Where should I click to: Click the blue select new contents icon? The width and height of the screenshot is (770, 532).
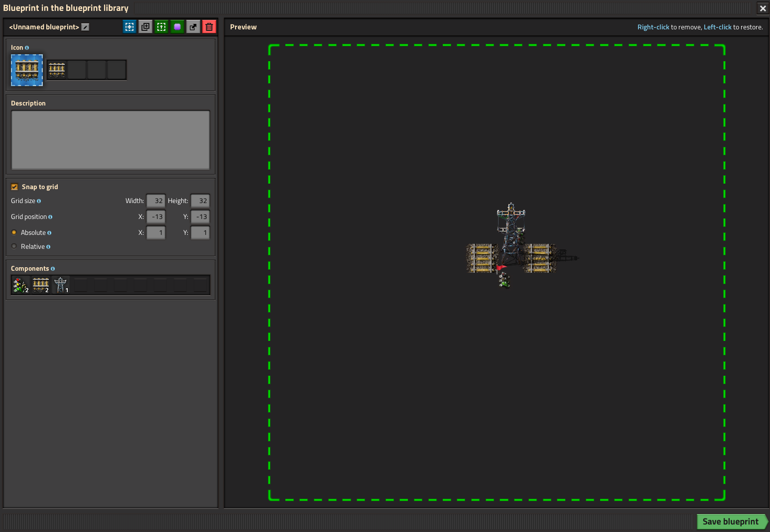pyautogui.click(x=129, y=27)
